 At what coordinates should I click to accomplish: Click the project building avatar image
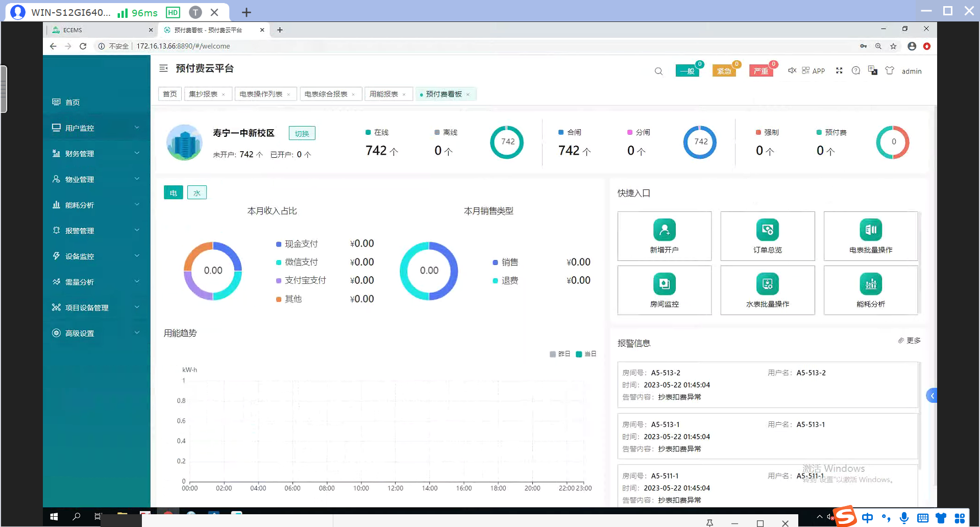(184, 142)
